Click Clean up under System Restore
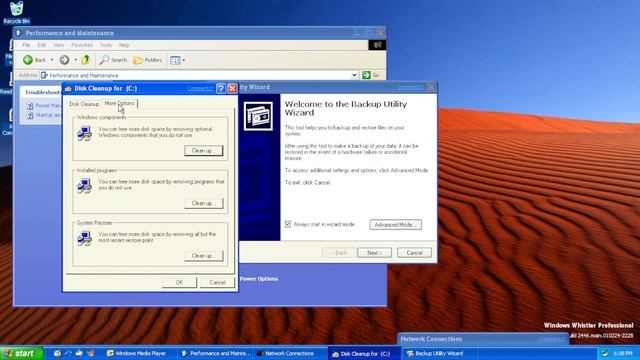Image resolution: width=640 pixels, height=360 pixels. click(x=204, y=256)
